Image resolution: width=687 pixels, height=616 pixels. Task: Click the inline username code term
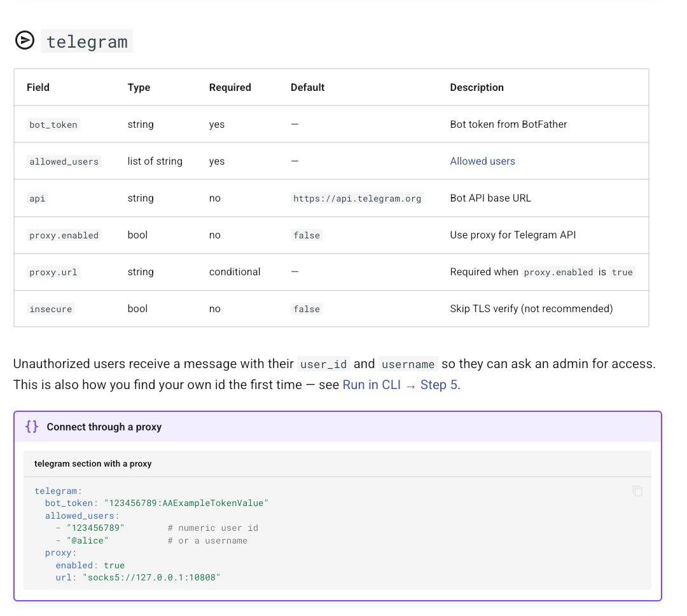[x=408, y=364]
